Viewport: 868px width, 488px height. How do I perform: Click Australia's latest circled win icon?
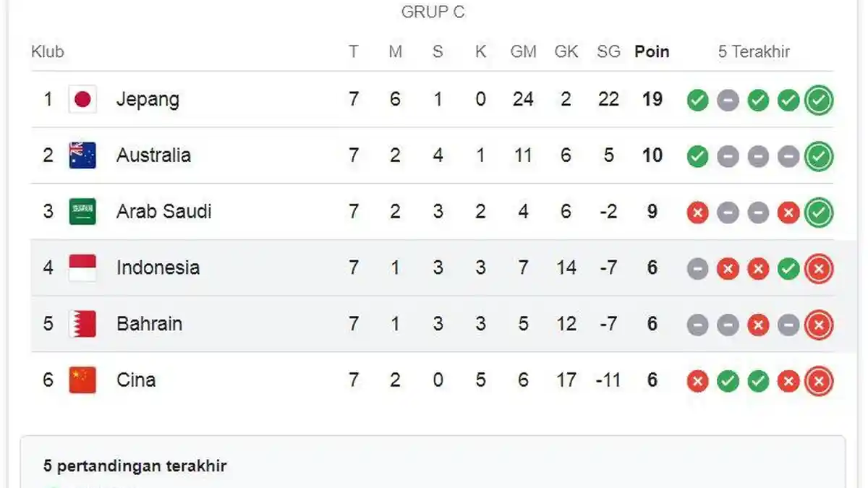(819, 156)
